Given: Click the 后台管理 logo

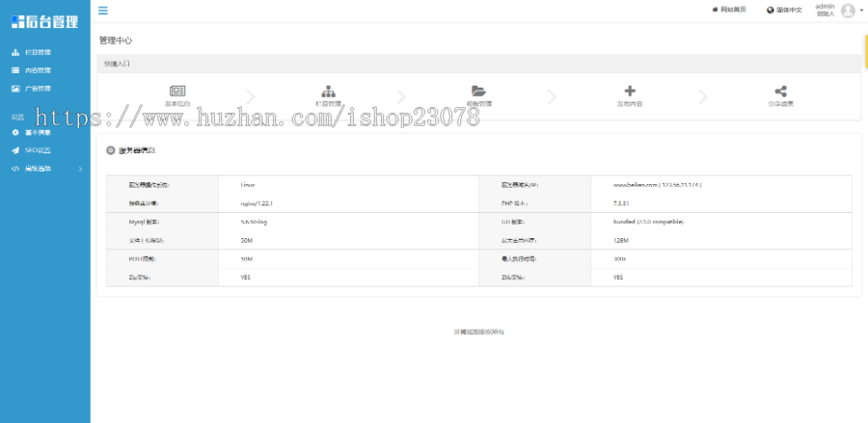Looking at the screenshot, I should coord(44,21).
